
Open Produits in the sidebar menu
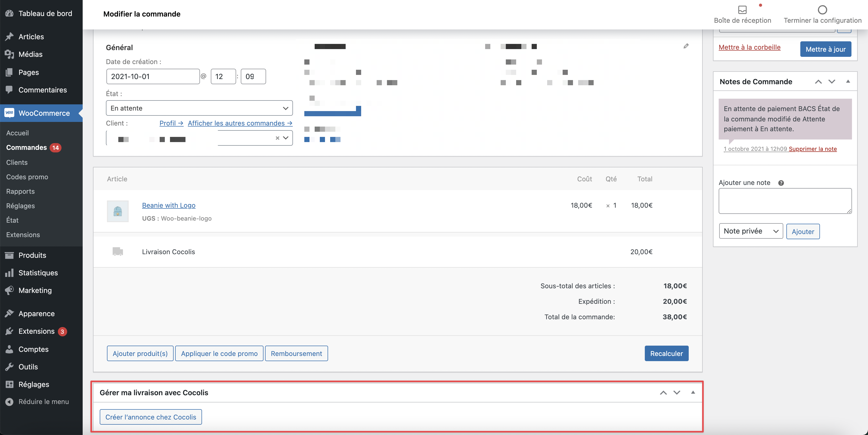[x=32, y=255]
